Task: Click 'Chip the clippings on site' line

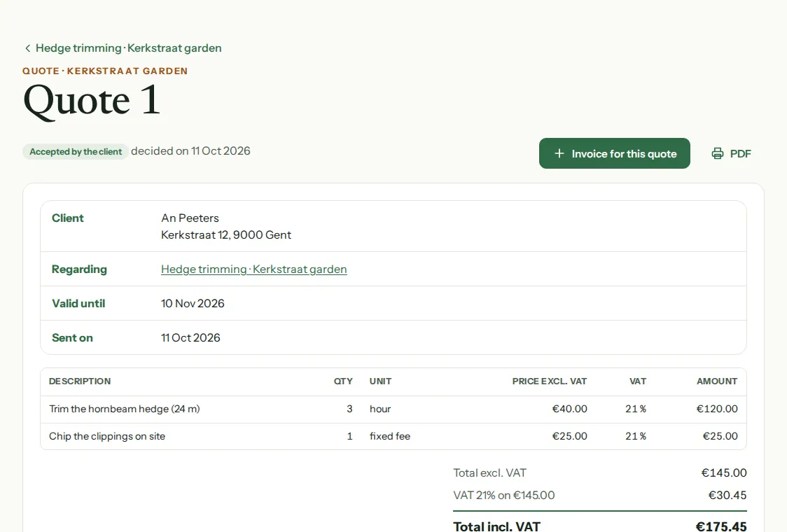Action: 107,436
